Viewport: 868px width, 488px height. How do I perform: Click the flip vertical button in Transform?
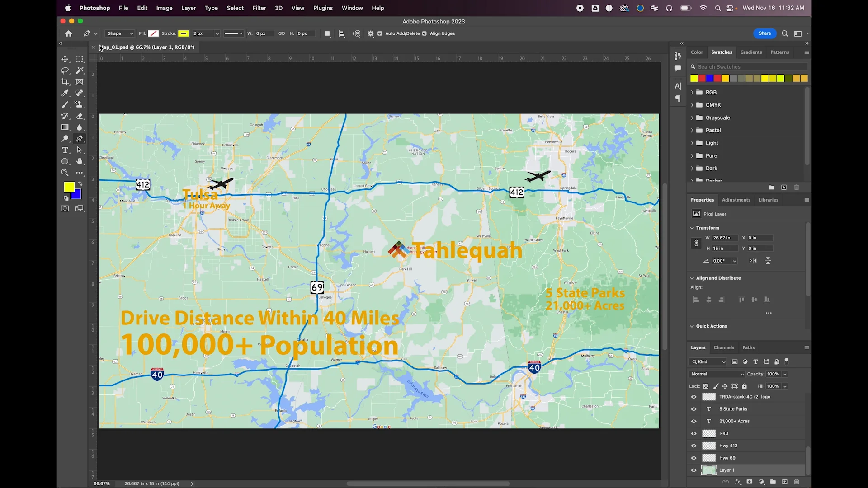(768, 261)
